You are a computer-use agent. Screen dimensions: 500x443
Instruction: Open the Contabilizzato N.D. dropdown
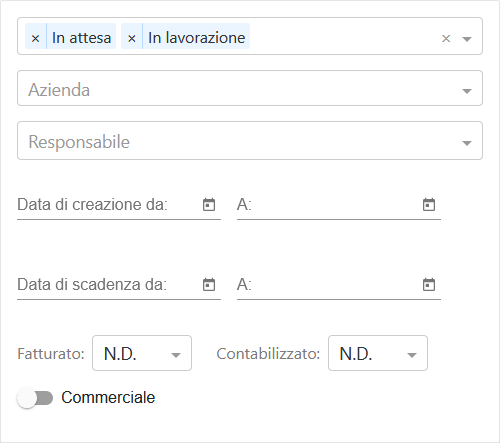click(x=378, y=353)
